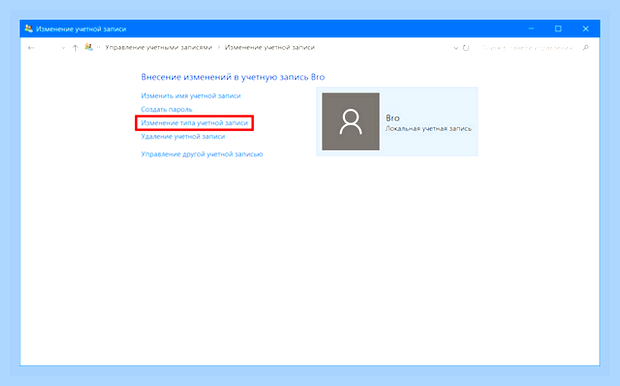Click the Control Panel search field
This screenshot has width=620, height=386.
[x=526, y=48]
